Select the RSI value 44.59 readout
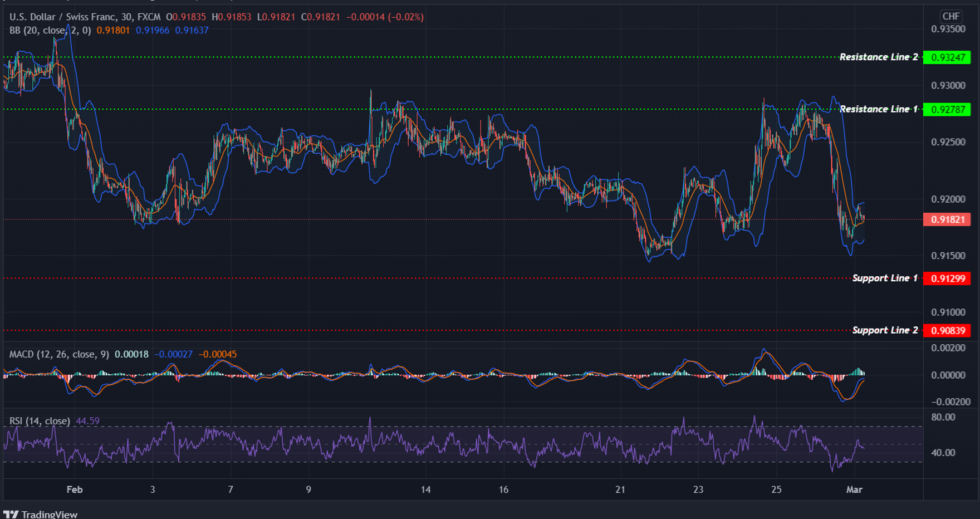 pyautogui.click(x=87, y=421)
